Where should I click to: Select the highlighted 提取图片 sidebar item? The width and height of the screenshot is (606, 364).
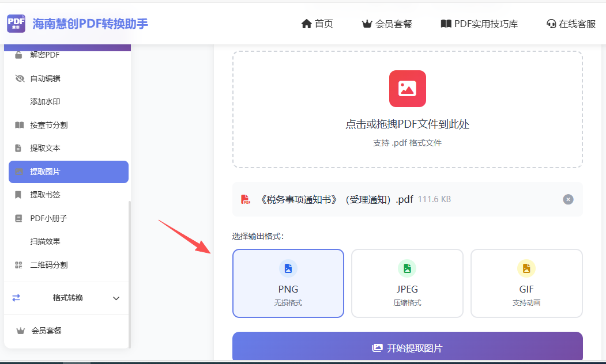point(69,172)
